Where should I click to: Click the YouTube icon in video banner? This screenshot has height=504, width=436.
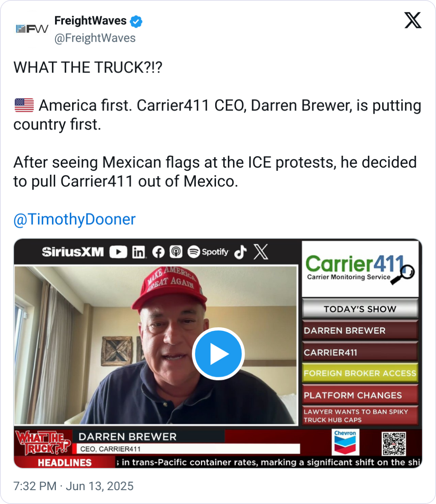(x=118, y=252)
